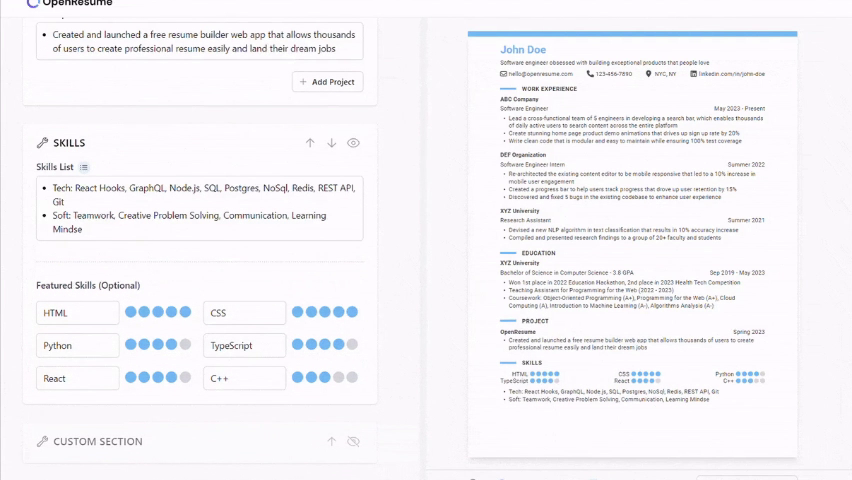Click the Custom Section wrench icon
Viewport: 852px width, 480px height.
42,441
